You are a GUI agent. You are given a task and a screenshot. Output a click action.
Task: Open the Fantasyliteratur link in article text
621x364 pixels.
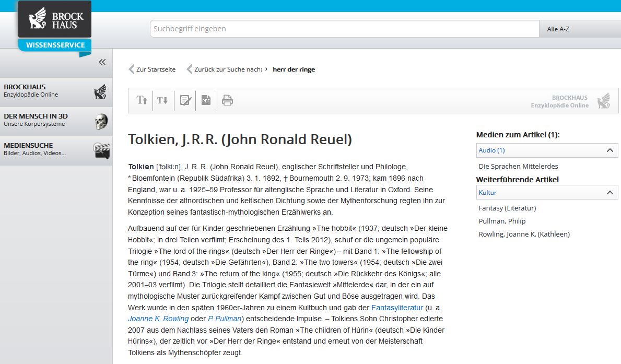(x=397, y=308)
